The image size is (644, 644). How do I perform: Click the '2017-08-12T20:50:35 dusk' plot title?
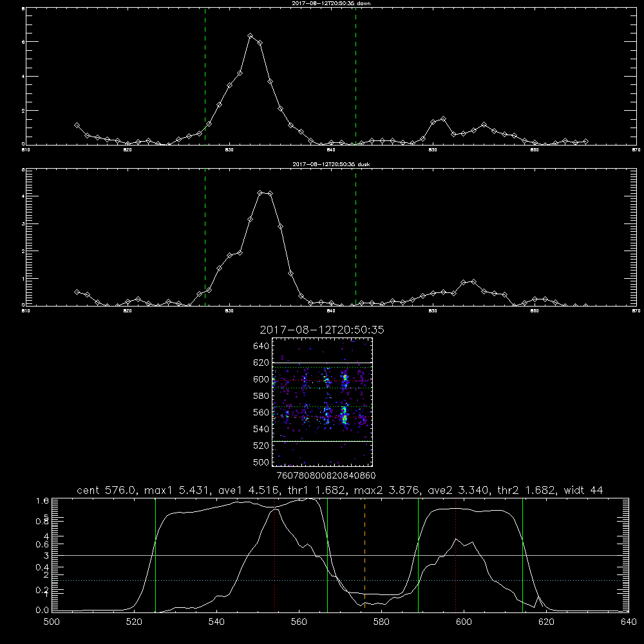click(331, 164)
